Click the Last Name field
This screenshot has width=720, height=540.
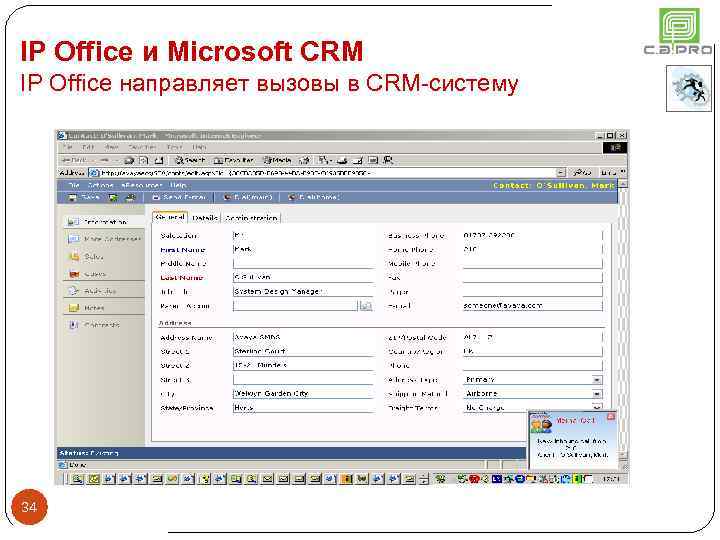click(303, 277)
